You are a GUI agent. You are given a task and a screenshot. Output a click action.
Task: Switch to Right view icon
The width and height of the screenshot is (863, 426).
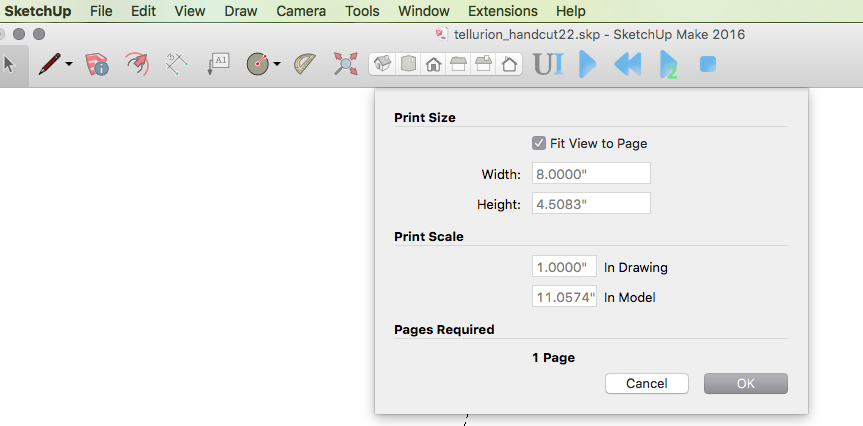click(x=458, y=64)
